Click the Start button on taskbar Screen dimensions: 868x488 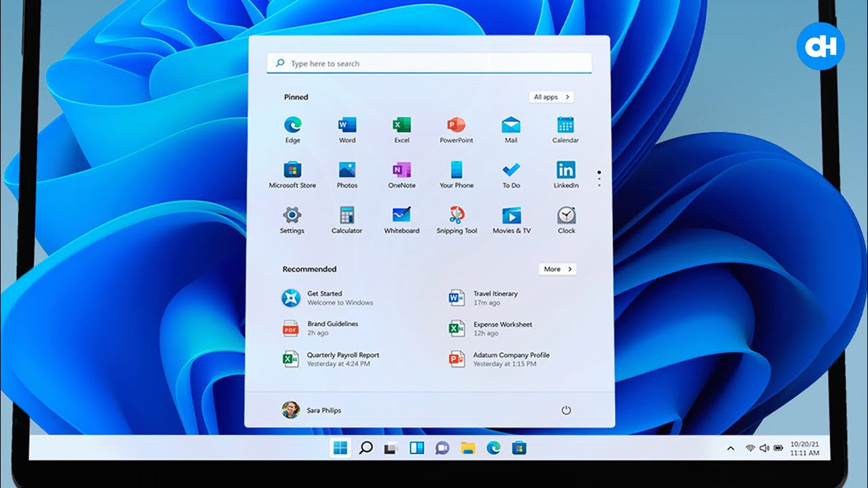[x=340, y=447]
